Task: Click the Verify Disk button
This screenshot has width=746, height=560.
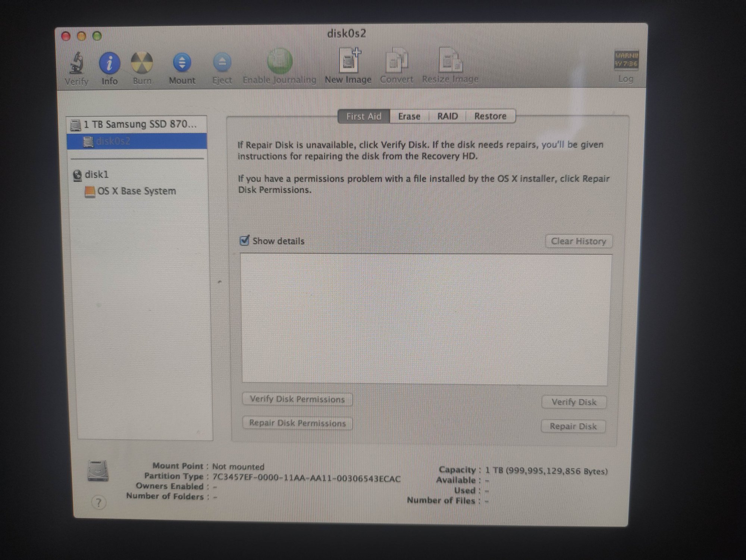Action: tap(573, 402)
